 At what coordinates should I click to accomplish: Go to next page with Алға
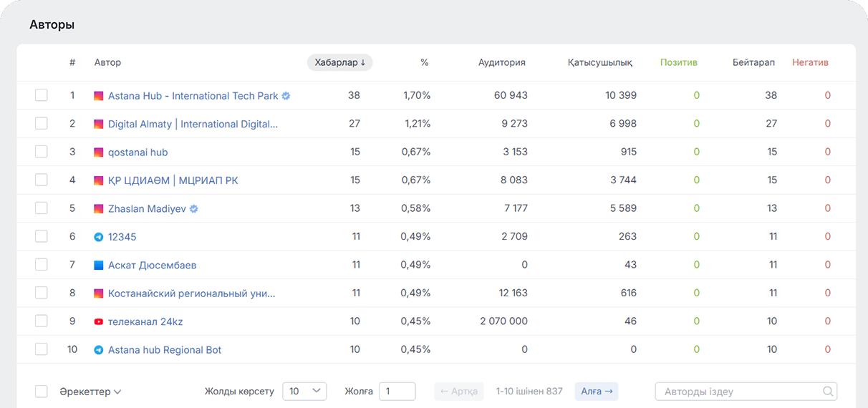click(x=597, y=392)
